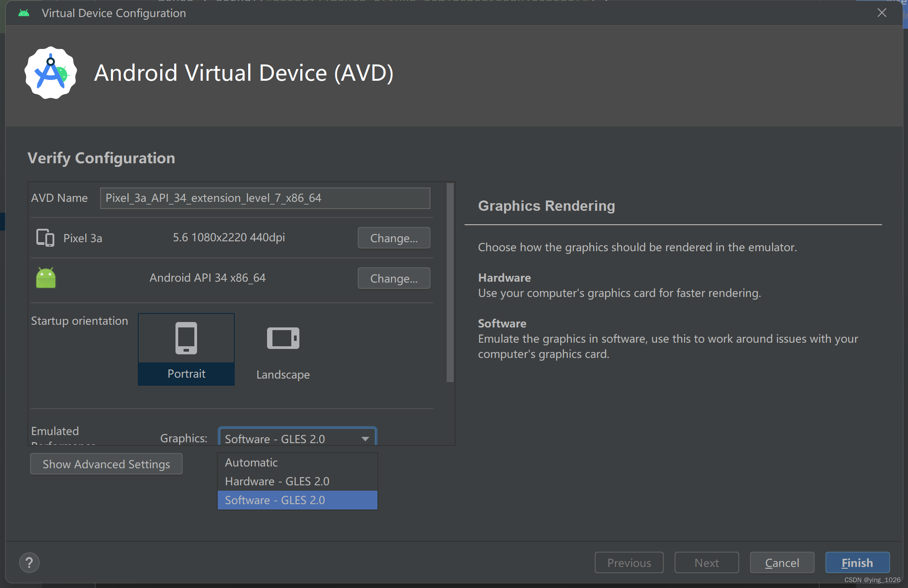Screen dimensions: 908x588
Task: Click the Android API system image icon
Action: tap(45, 276)
